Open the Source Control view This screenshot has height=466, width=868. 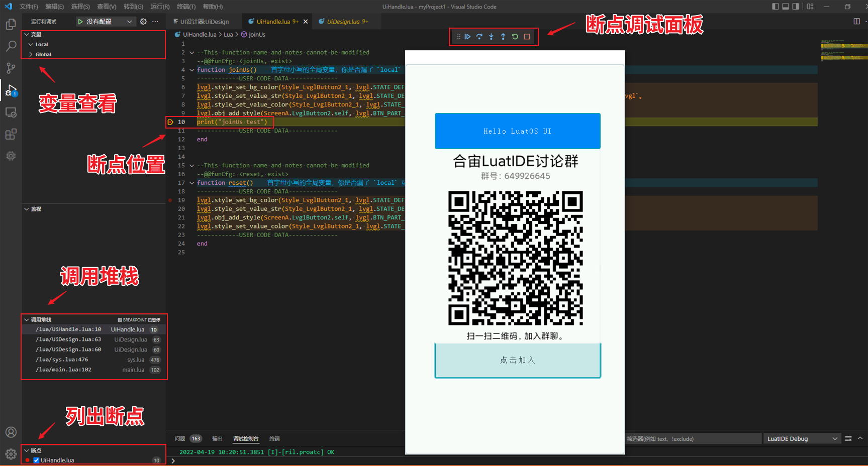[11, 68]
